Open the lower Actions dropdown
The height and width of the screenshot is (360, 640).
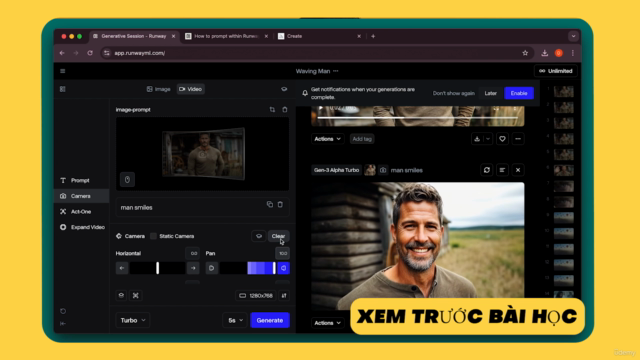[x=327, y=323]
